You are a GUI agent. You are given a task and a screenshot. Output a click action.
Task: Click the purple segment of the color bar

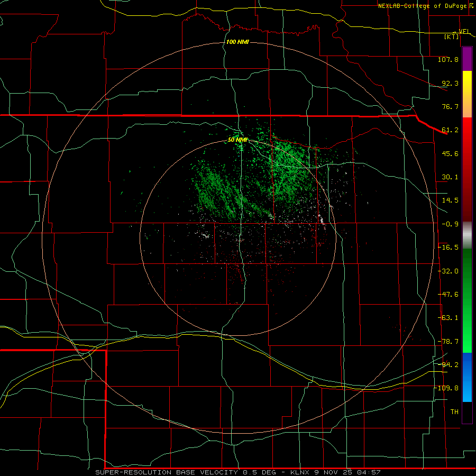click(x=467, y=59)
